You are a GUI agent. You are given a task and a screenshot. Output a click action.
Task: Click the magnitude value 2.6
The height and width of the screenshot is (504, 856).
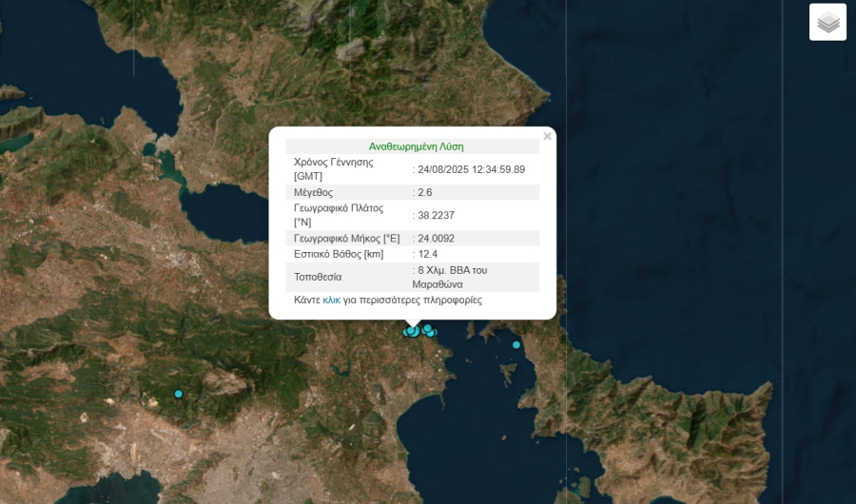(424, 192)
